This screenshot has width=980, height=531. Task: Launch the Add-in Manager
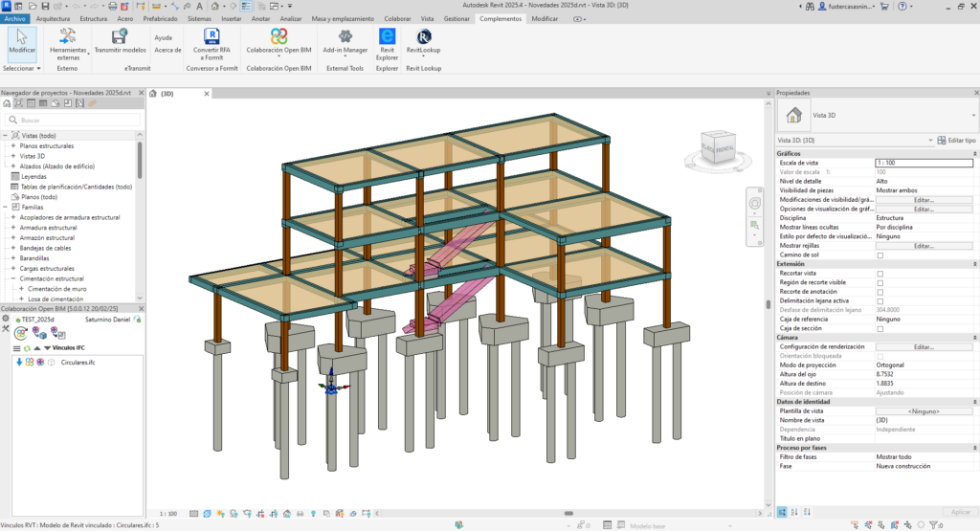(345, 36)
